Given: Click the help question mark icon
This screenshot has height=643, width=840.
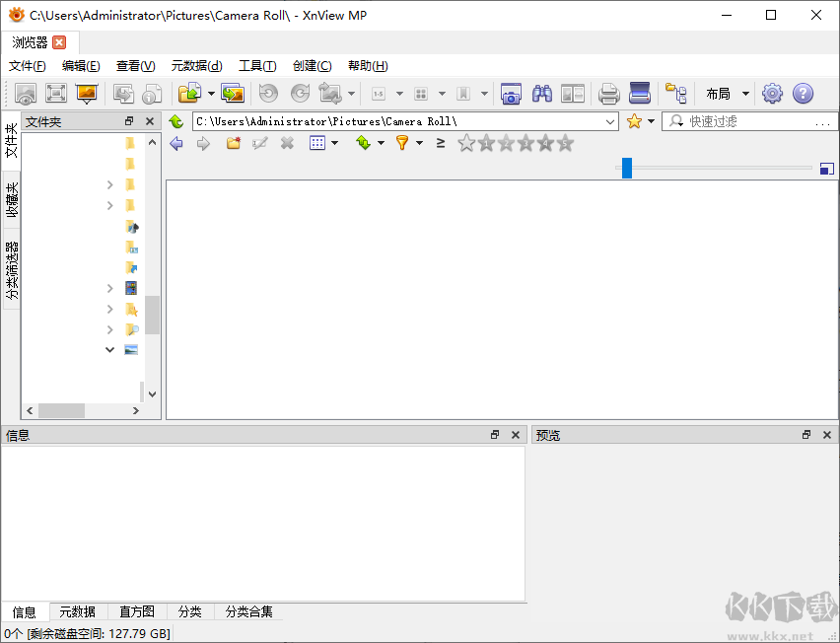Looking at the screenshot, I should pos(804,94).
